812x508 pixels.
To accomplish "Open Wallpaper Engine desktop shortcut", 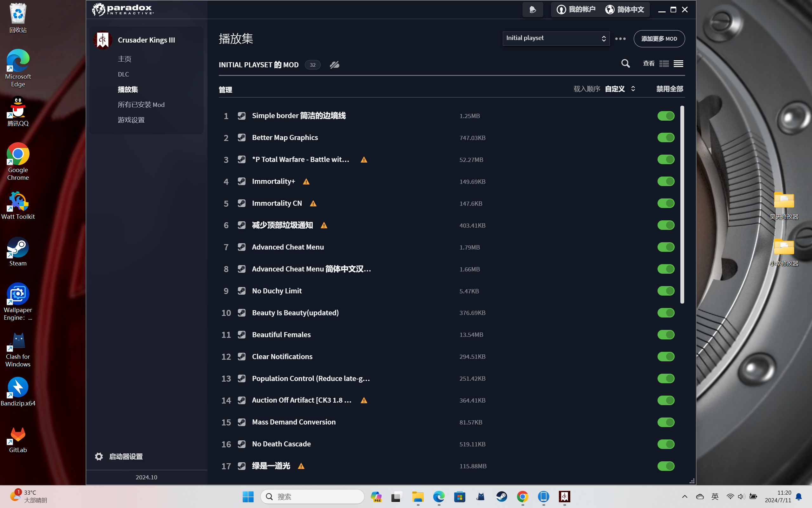I will click(x=18, y=302).
